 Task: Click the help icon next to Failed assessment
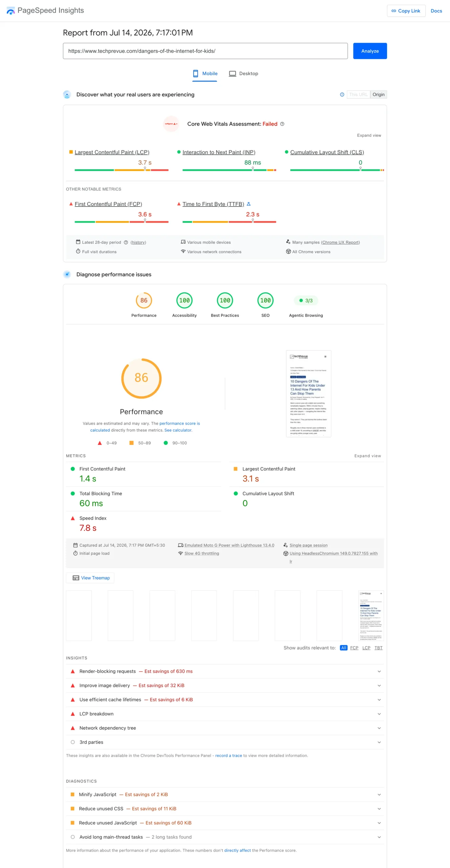click(x=282, y=124)
